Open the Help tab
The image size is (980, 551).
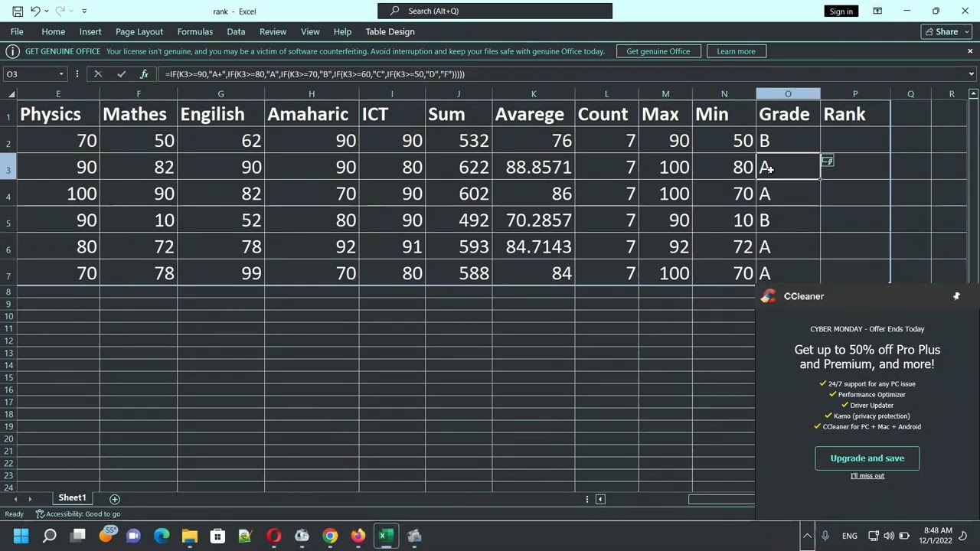pos(342,31)
